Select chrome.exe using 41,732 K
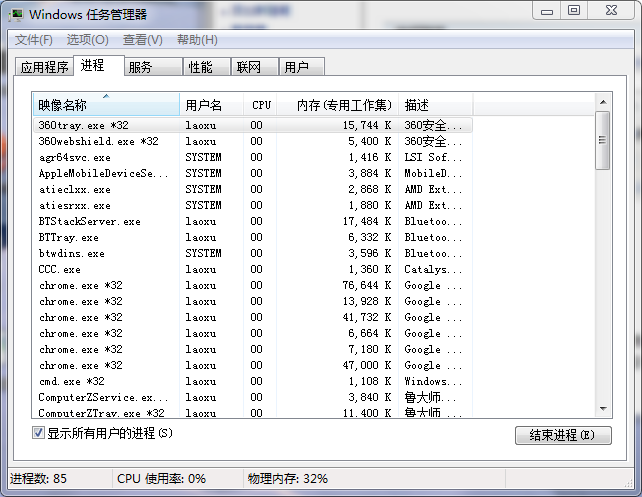The image size is (642, 497). coord(253,317)
